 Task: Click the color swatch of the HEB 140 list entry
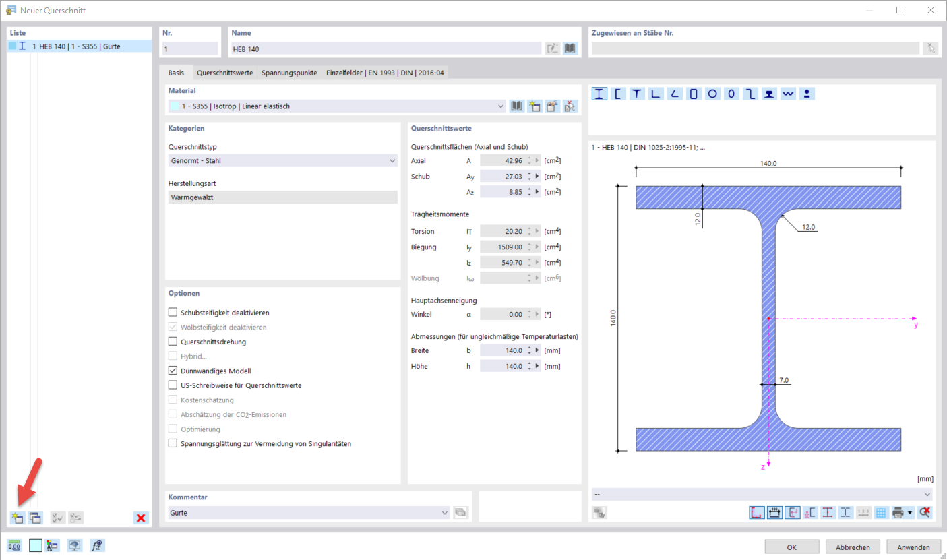13,46
